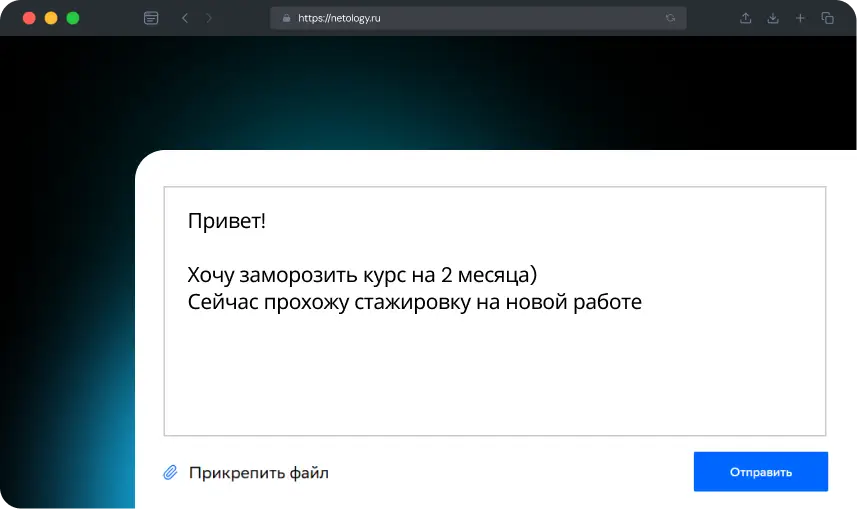Click the padlock icon in the address bar

point(286,18)
